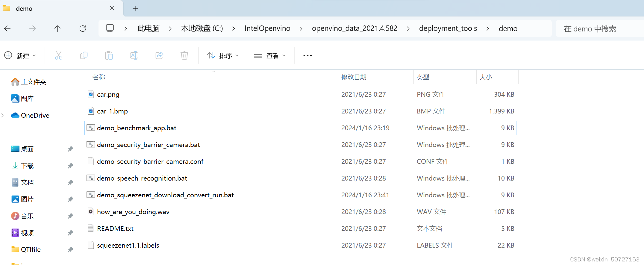Open 图库 in sidebar
Viewport: 644px width, 265px height.
pyautogui.click(x=22, y=99)
